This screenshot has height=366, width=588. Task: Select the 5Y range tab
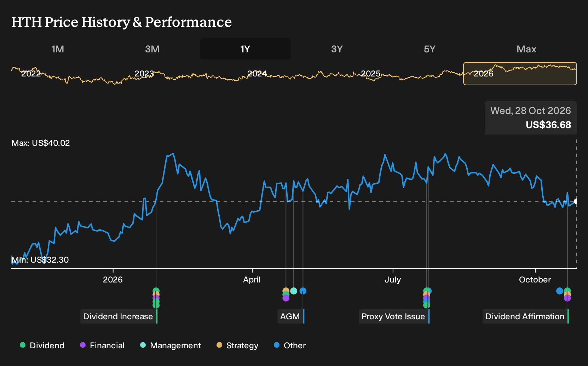click(430, 49)
